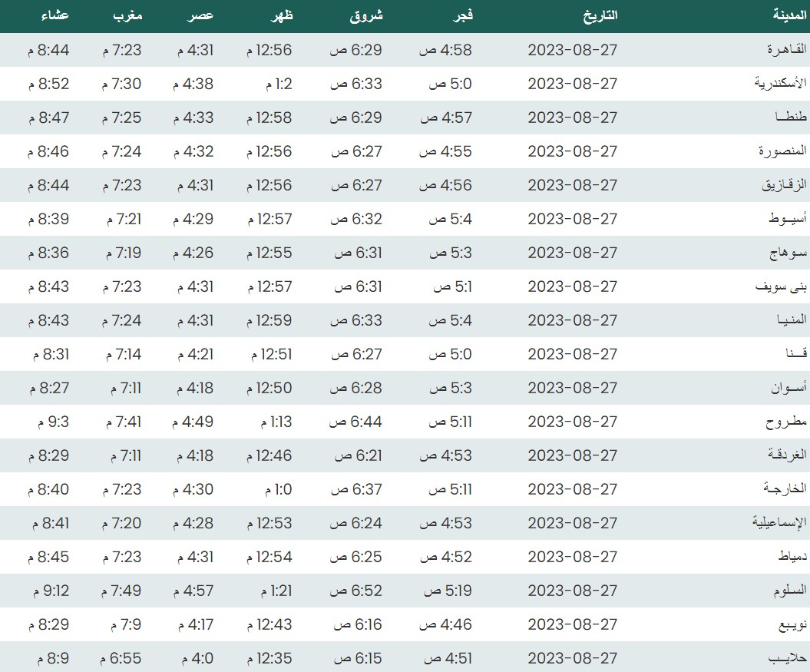Screen dimensions: 810x672
Task: Click the مغرب time 6:55 for حلايب
Action: (x=121, y=658)
